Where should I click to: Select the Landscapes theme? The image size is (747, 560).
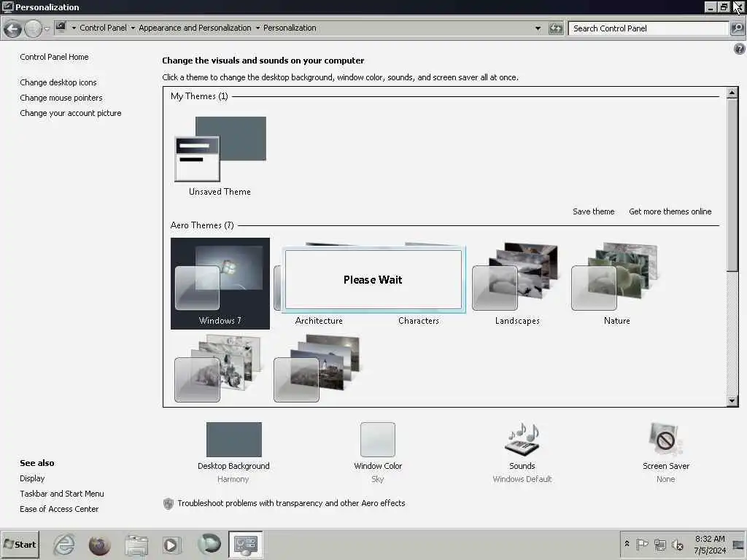point(517,284)
